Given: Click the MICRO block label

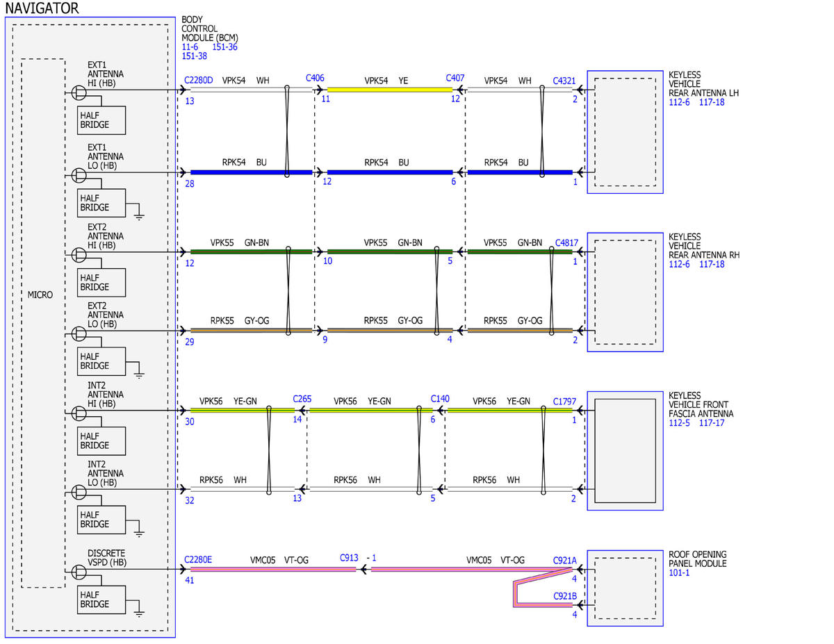Looking at the screenshot, I should pyautogui.click(x=40, y=295).
